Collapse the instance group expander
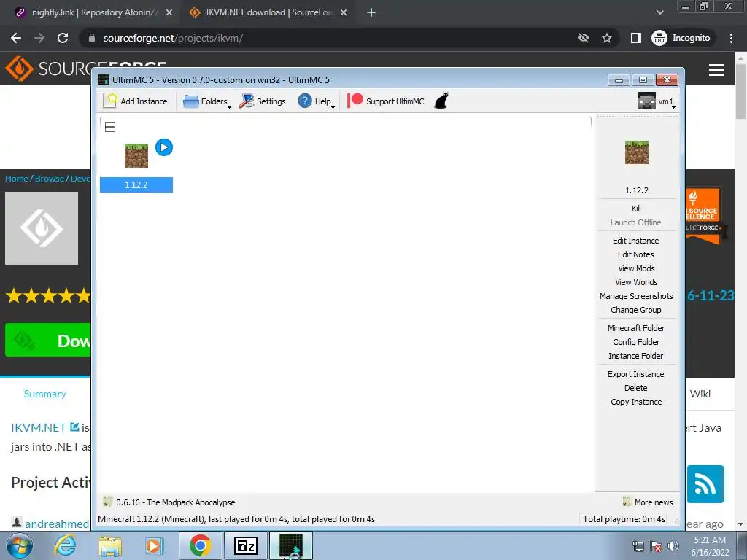 click(x=110, y=127)
